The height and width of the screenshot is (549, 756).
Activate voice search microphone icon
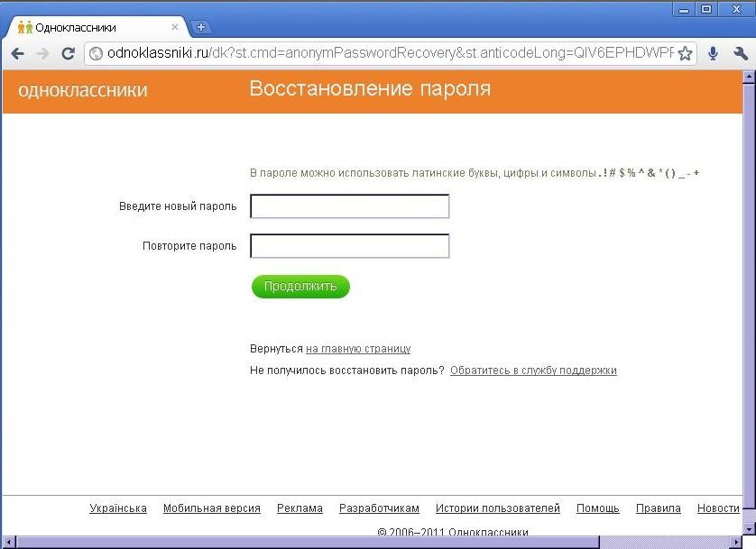713,53
